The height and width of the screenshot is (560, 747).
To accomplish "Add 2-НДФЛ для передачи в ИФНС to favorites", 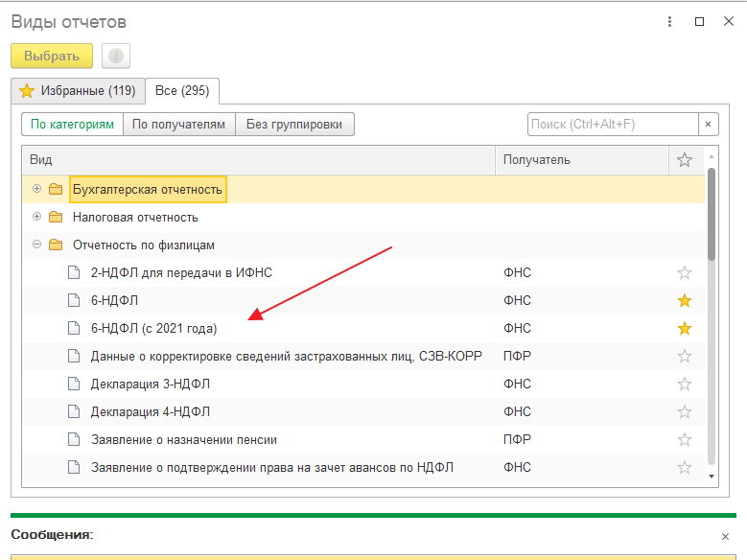I will [x=684, y=273].
